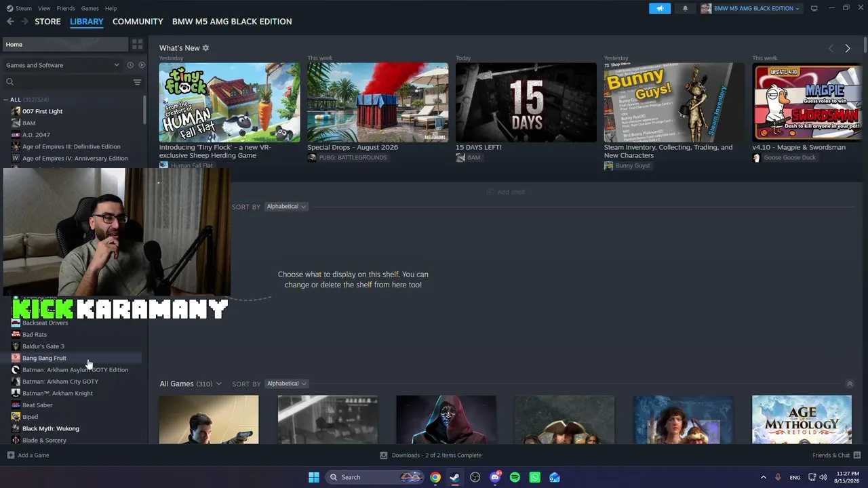
Task: Open OBS Studio from the taskbar
Action: pos(475,477)
